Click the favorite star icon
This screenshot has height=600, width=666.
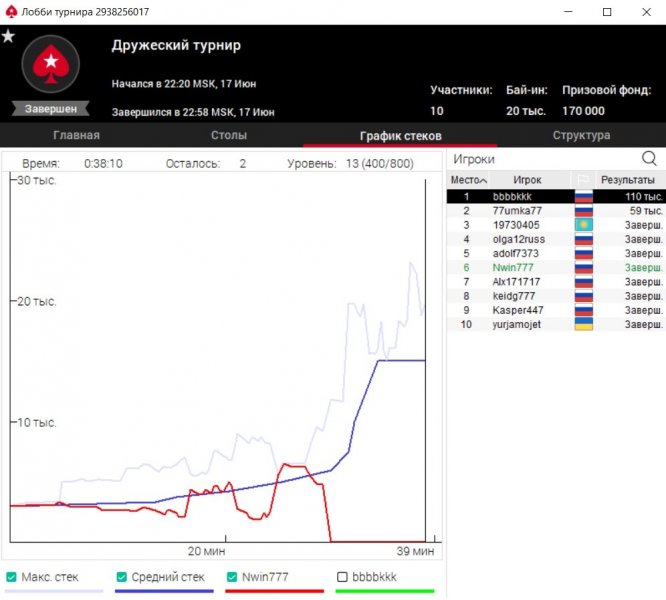coord(8,37)
